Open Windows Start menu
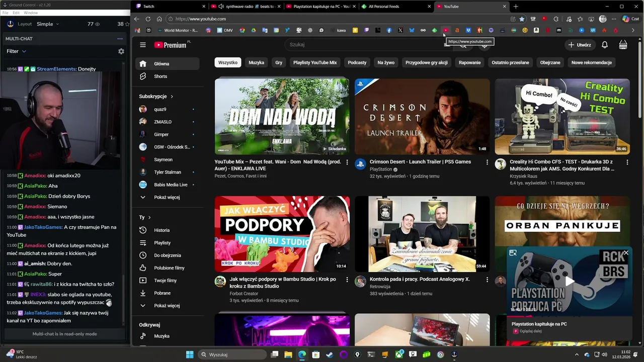The width and height of the screenshot is (644, 362). pos(190,354)
